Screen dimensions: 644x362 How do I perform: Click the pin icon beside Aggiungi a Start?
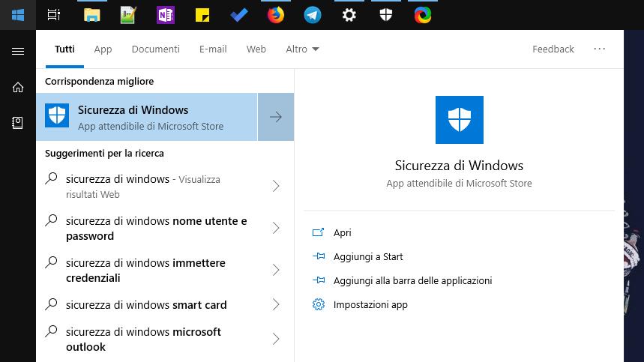pyautogui.click(x=319, y=256)
